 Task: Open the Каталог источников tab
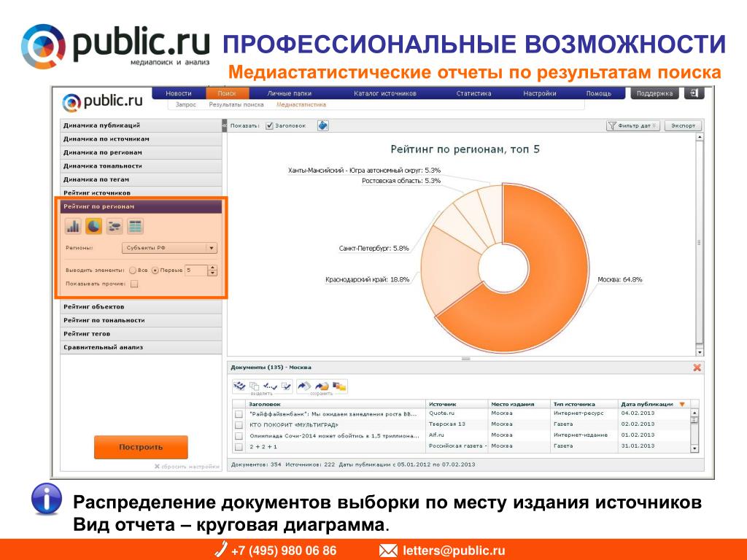click(385, 93)
